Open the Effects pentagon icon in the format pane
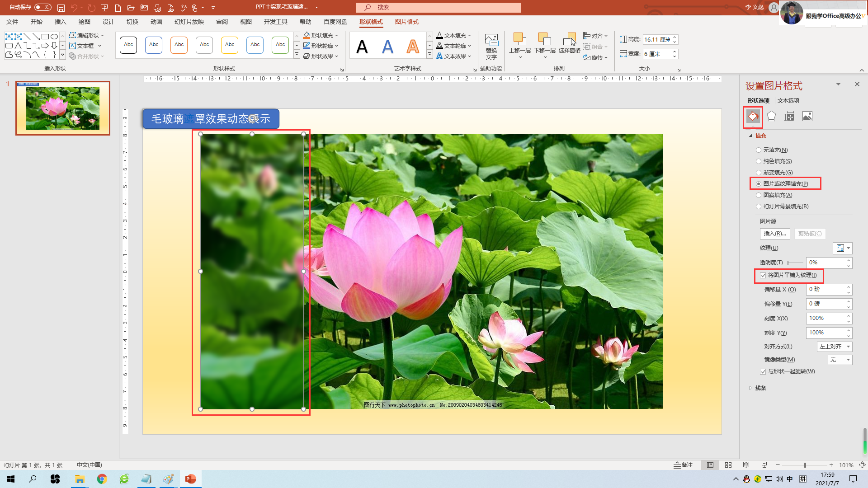The height and width of the screenshot is (488, 868). [x=771, y=117]
